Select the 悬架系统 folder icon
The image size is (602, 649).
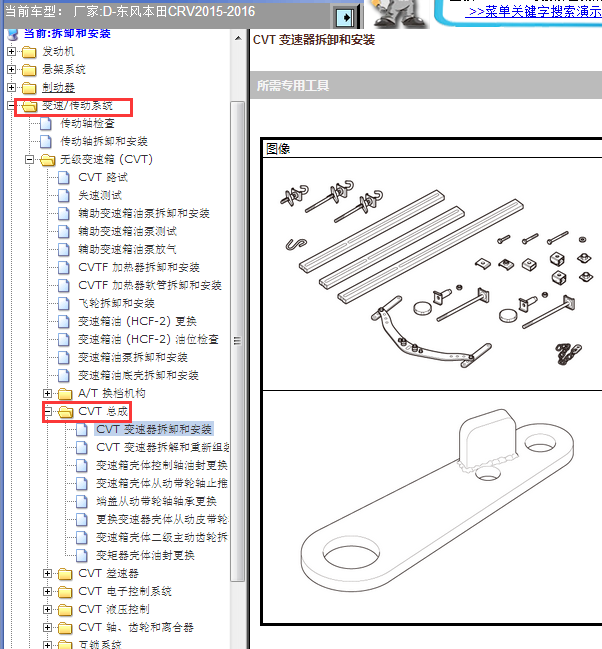coord(29,70)
